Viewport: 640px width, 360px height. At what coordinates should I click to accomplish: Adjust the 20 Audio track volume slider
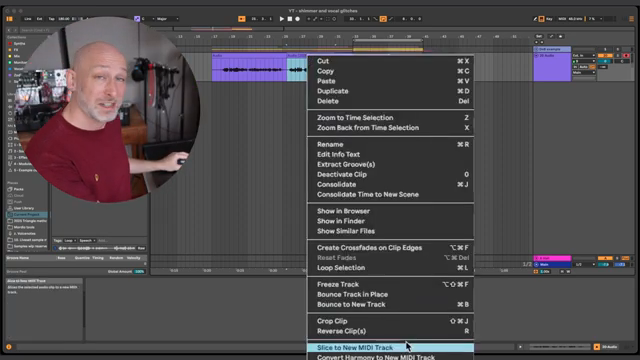pyautogui.click(x=605, y=61)
